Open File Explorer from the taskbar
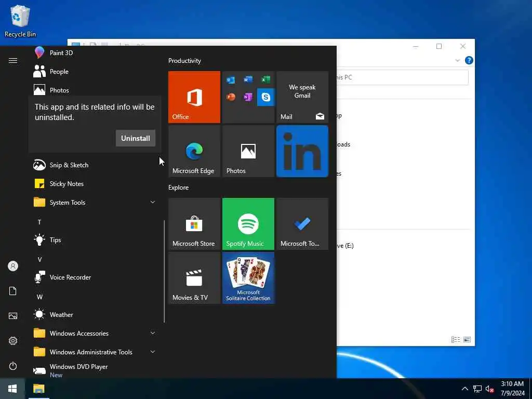Viewport: 532px width, 399px height. (x=38, y=389)
